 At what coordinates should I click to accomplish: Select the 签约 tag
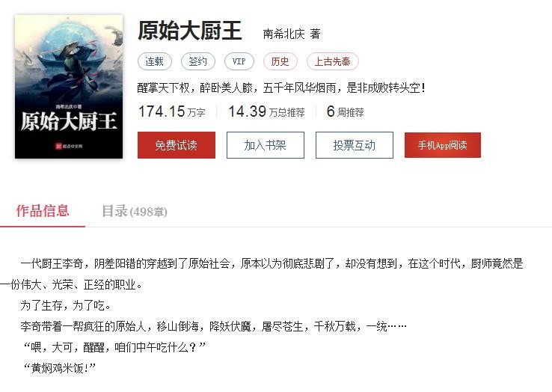(x=198, y=61)
